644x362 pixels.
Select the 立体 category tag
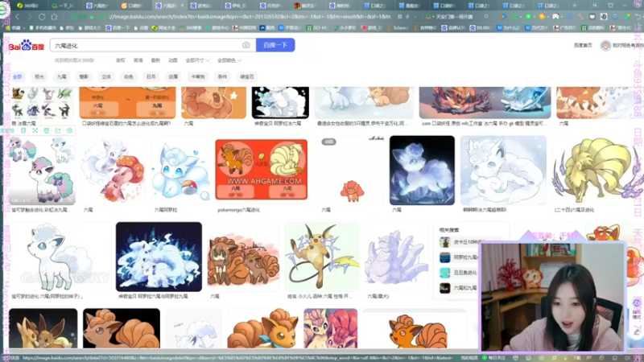[x=106, y=76]
